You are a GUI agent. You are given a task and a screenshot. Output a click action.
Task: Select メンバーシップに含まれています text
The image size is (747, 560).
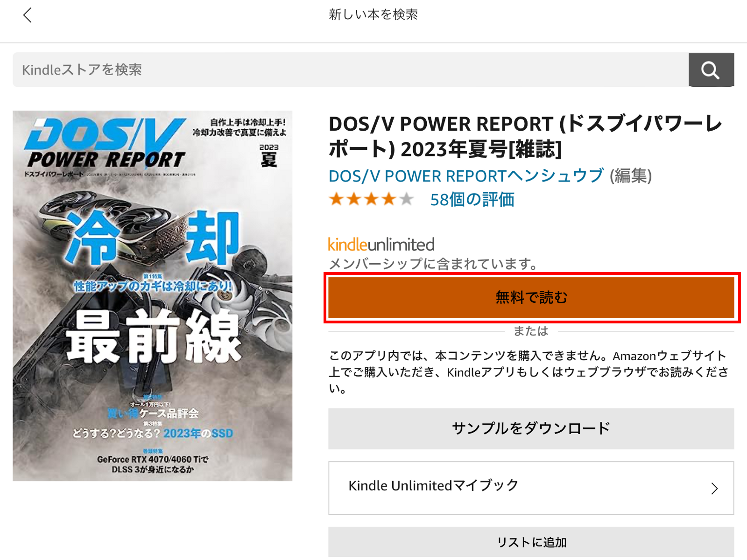[433, 263]
